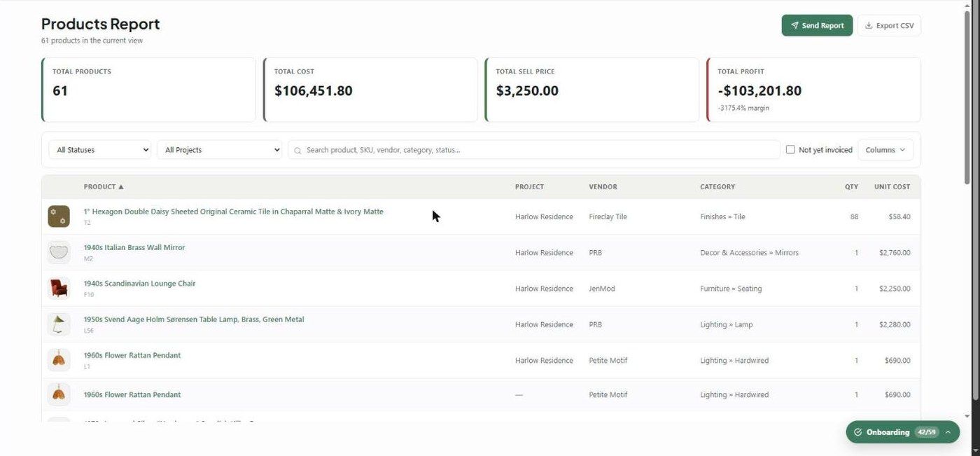Sort by the Project column header

[529, 187]
